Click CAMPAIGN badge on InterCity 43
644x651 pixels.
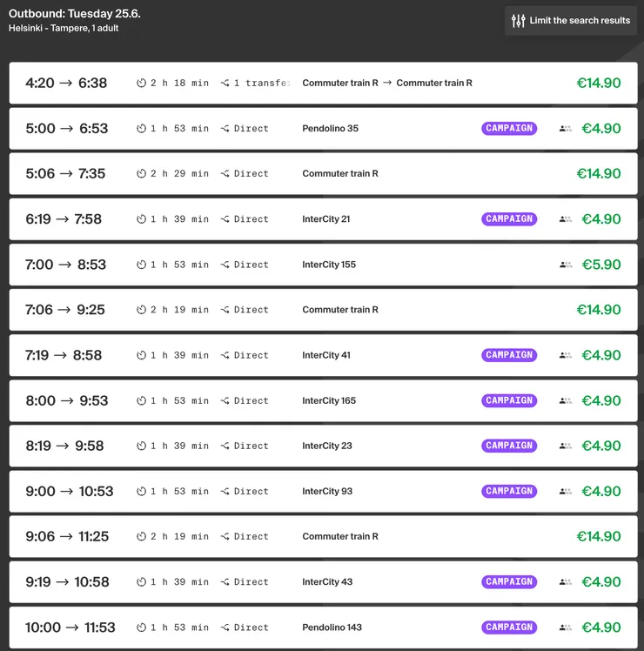point(509,582)
